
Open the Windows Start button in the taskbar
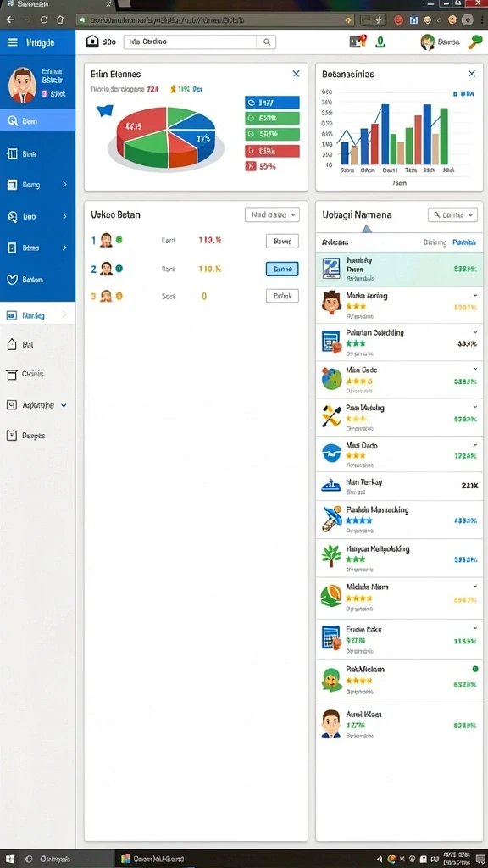click(11, 860)
